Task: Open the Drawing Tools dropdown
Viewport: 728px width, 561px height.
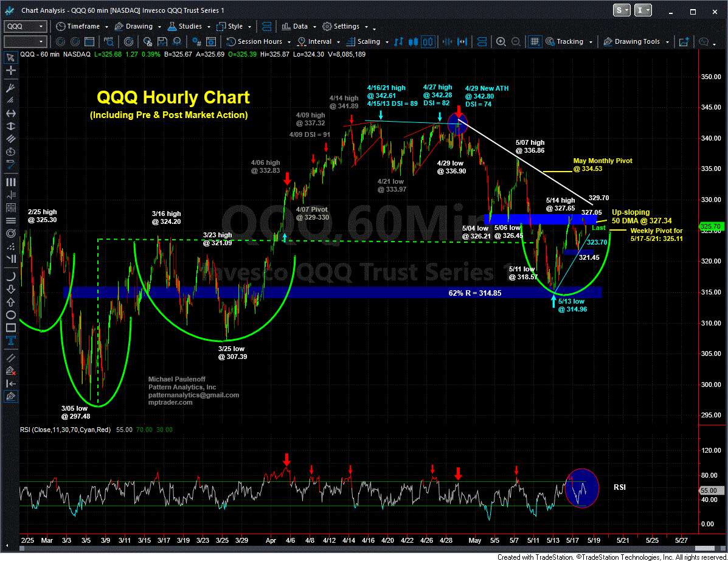Action: click(637, 42)
